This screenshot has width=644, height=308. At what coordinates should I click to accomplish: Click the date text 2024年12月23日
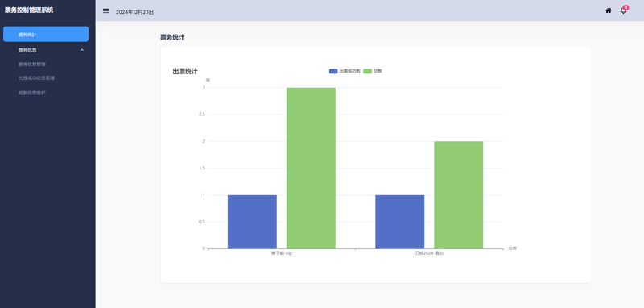tap(134, 12)
